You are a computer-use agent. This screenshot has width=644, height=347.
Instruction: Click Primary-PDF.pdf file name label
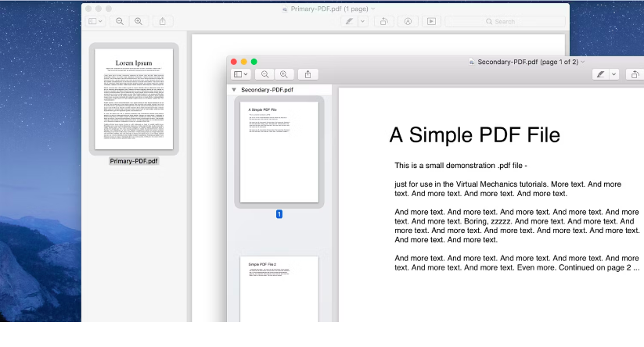(134, 161)
